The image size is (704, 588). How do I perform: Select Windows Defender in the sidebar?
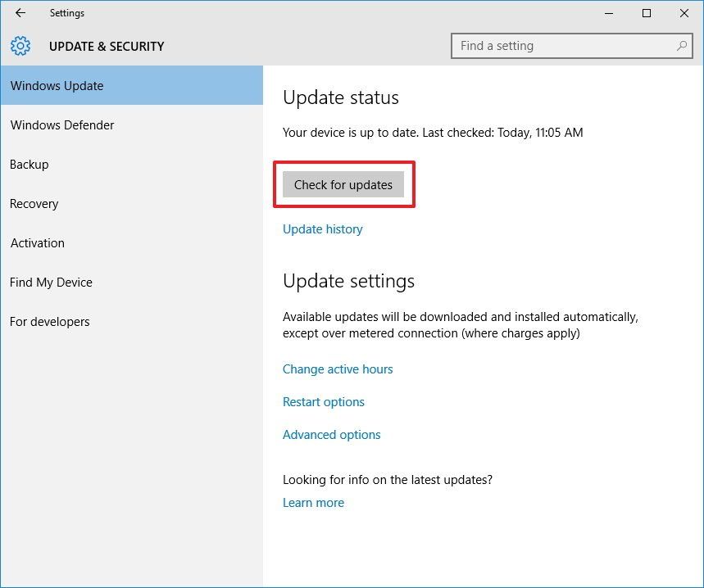point(62,124)
